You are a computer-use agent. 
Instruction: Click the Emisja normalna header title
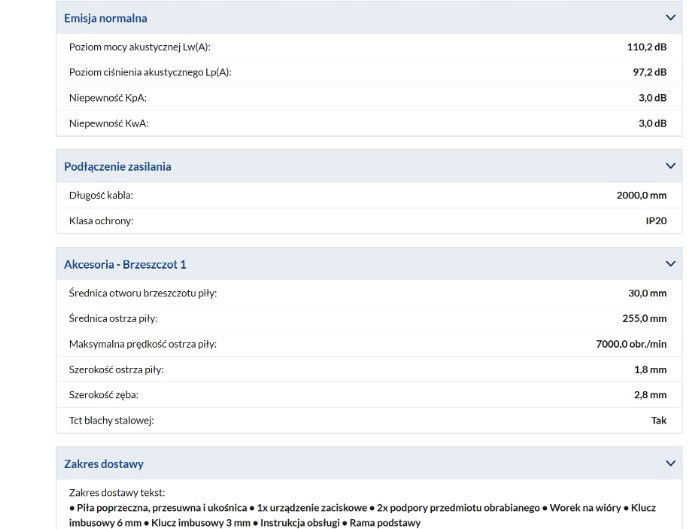pos(106,18)
